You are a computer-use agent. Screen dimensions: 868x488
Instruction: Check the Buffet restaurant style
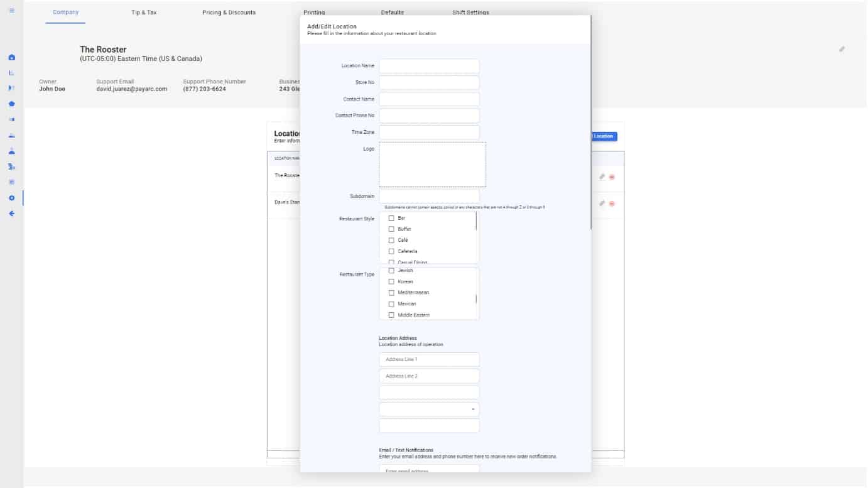pyautogui.click(x=391, y=229)
